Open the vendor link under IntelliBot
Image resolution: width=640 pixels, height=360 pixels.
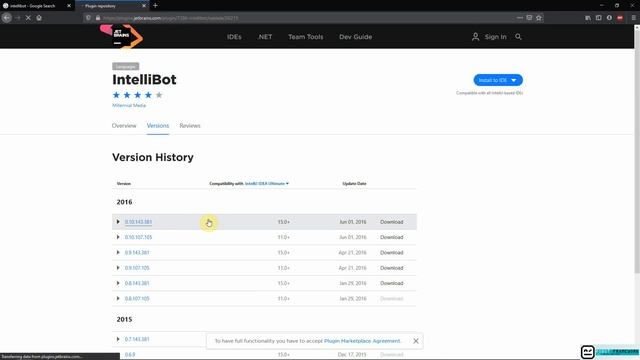point(129,105)
